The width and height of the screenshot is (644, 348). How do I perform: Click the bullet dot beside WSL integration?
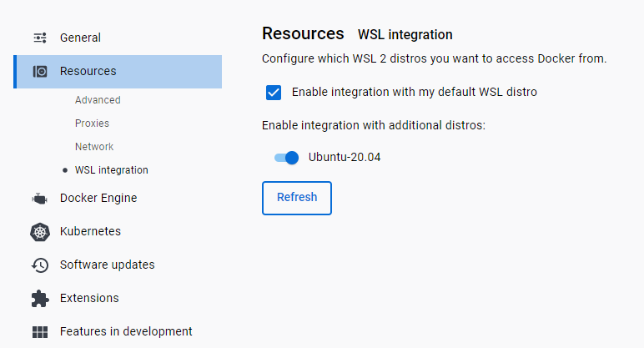pyautogui.click(x=65, y=170)
